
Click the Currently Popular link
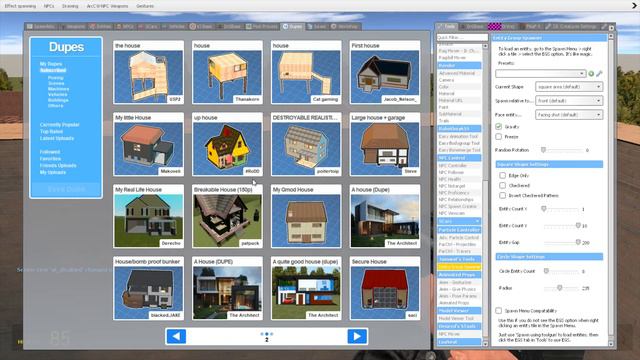pos(60,125)
